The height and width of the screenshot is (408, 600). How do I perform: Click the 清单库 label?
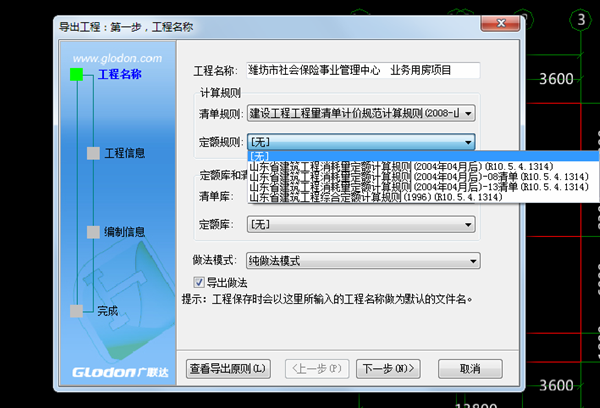(216, 197)
